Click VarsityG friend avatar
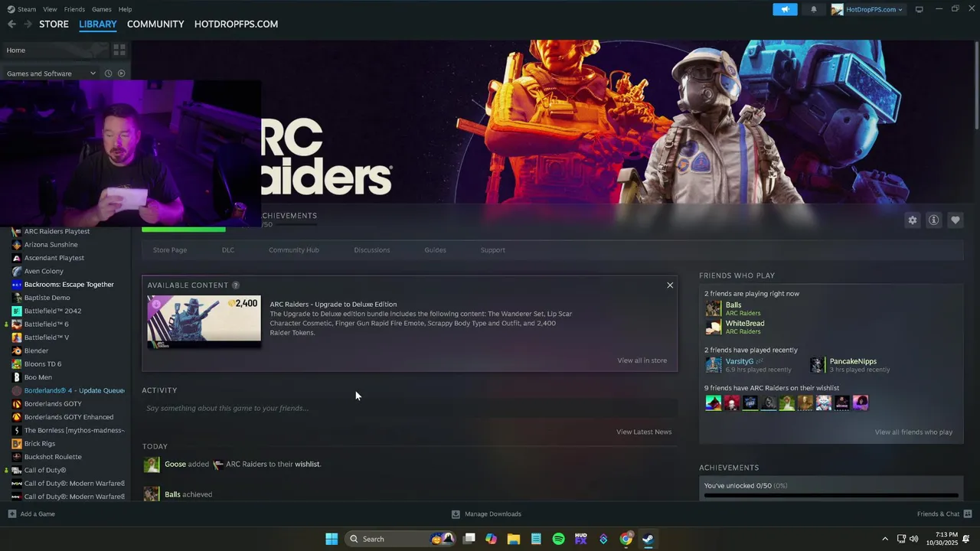 pos(714,365)
